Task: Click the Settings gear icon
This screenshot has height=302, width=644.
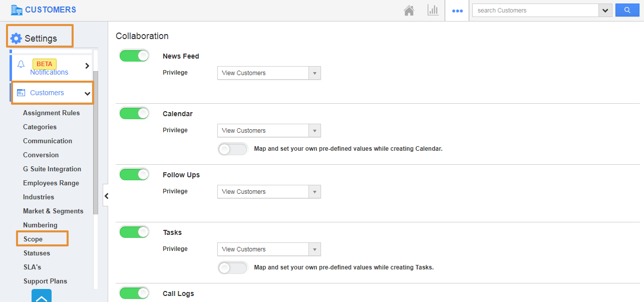Action: tap(16, 39)
